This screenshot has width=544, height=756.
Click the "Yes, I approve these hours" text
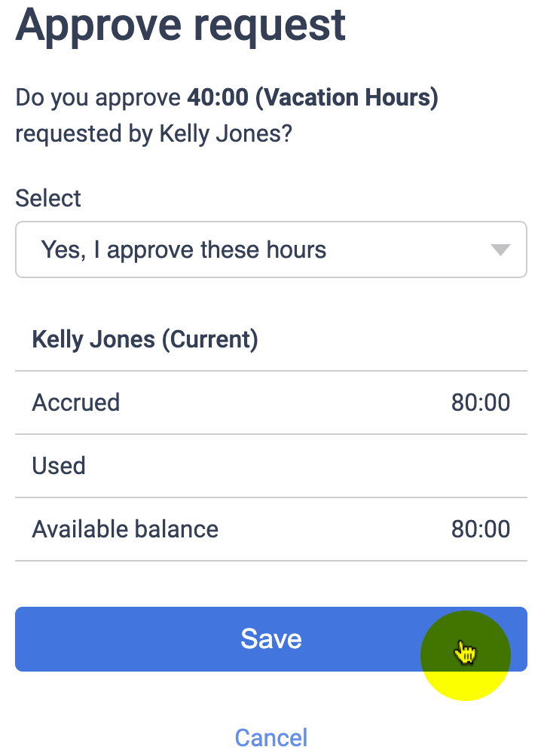click(184, 249)
